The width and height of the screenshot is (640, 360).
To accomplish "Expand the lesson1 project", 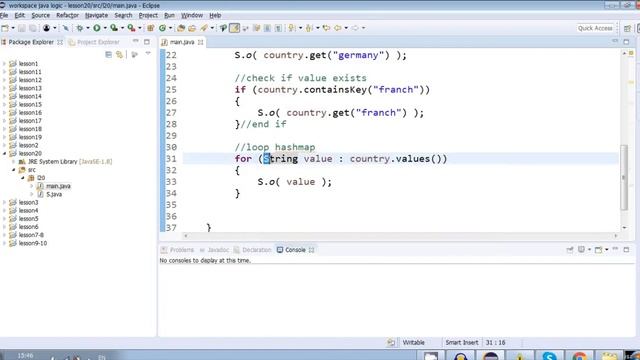I will (x=4, y=64).
